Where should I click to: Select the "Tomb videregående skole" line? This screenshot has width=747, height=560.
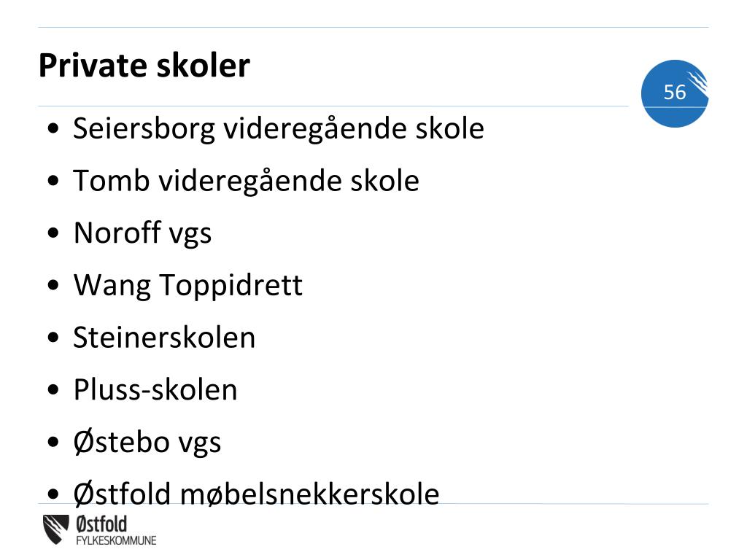pyautogui.click(x=246, y=181)
